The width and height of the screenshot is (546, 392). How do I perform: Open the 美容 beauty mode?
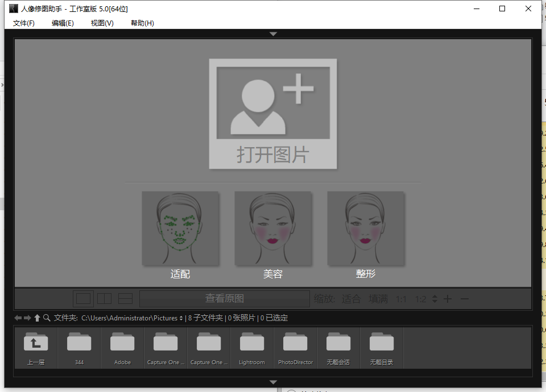(273, 228)
